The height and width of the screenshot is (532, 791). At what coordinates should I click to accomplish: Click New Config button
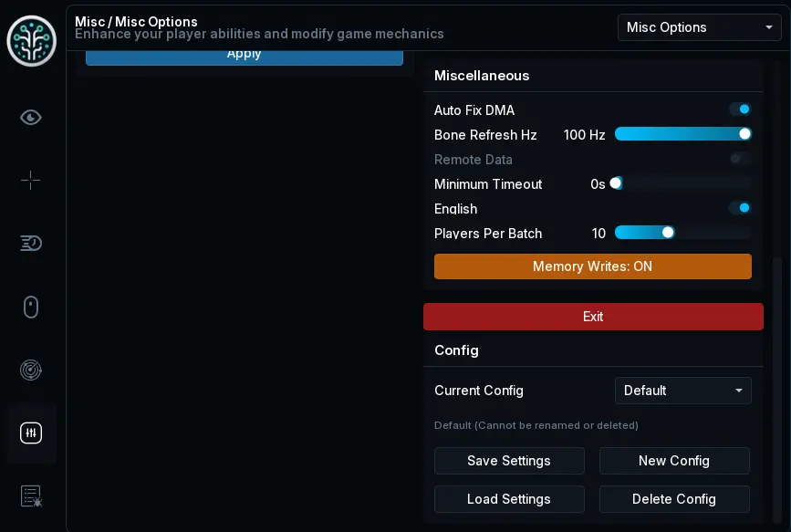[x=674, y=461]
